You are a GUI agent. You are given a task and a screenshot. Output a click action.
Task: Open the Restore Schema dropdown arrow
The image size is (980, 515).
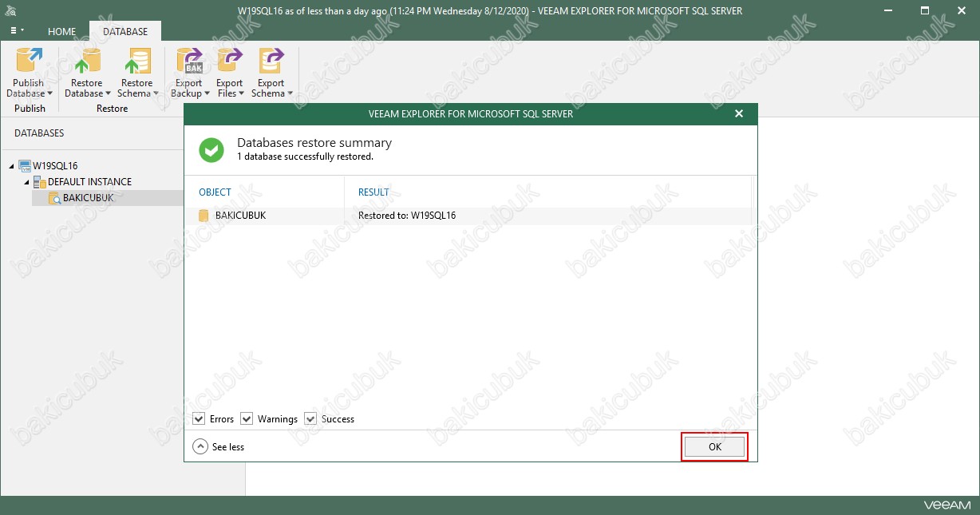(x=155, y=94)
